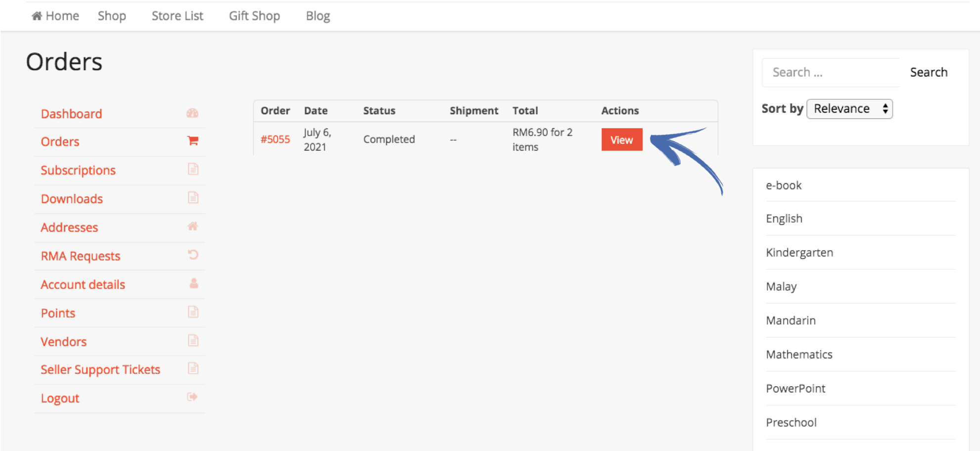Go to Gift Shop in navigation
This screenshot has width=980, height=451.
(254, 16)
